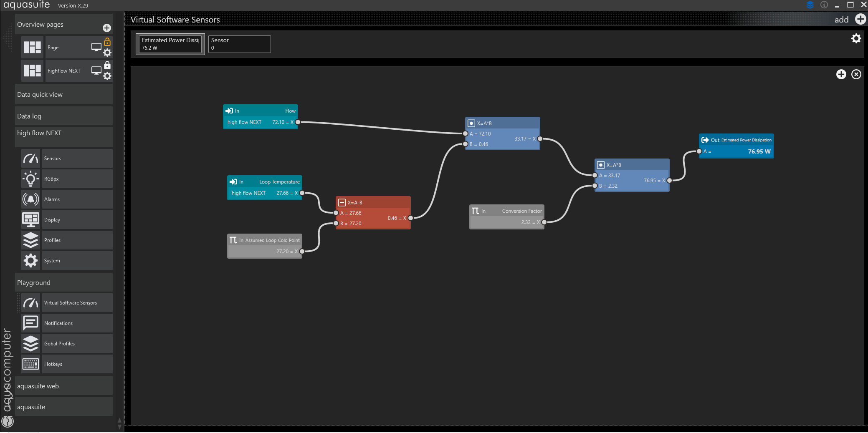868x433 pixels.
Task: Toggle desktop mode monitor icon for Page
Action: 96,47
